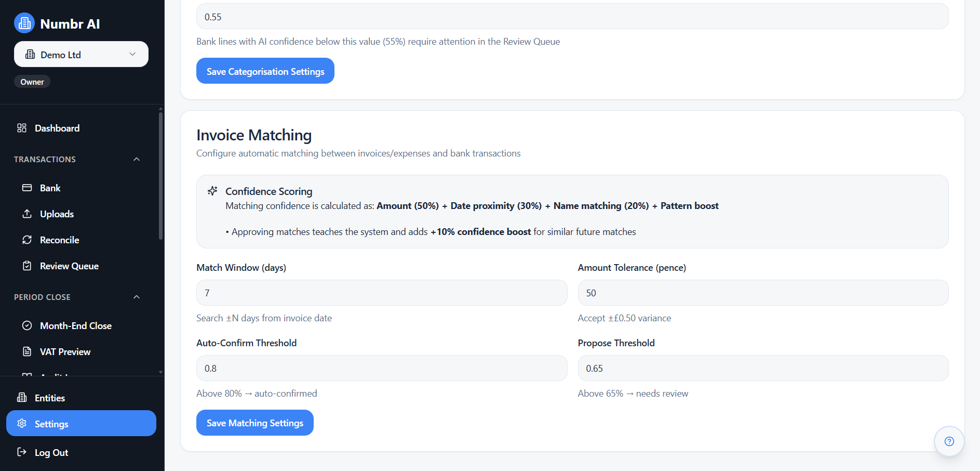
Task: Open the Dashboard menu item
Action: [57, 127]
